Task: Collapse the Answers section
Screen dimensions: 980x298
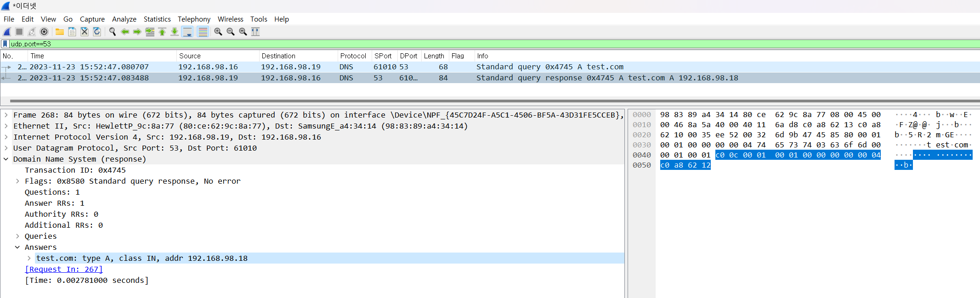Action: tap(17, 247)
